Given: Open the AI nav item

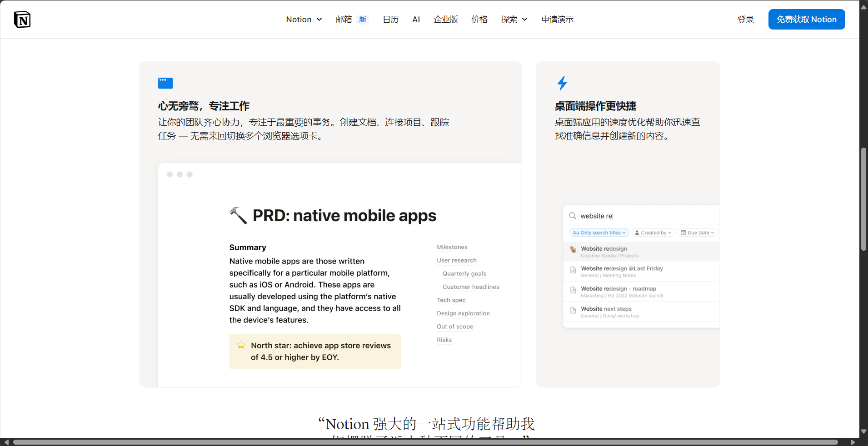Looking at the screenshot, I should click(416, 20).
